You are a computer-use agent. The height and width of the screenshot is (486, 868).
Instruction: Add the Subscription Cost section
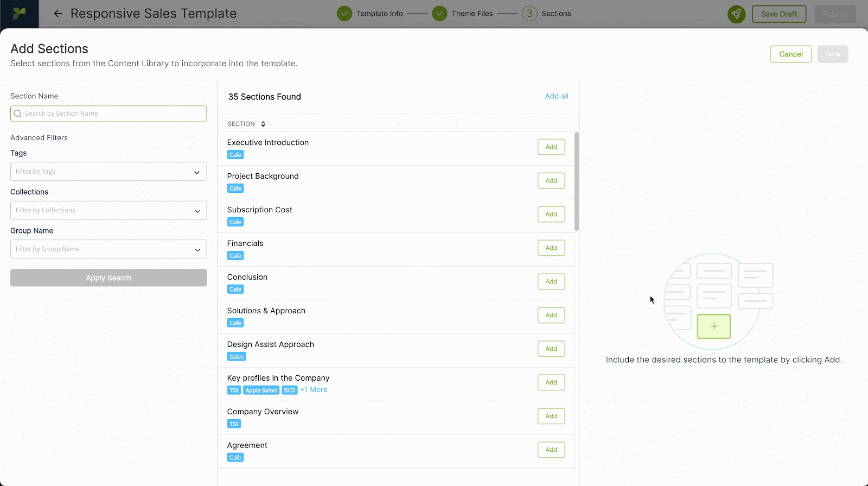point(551,214)
